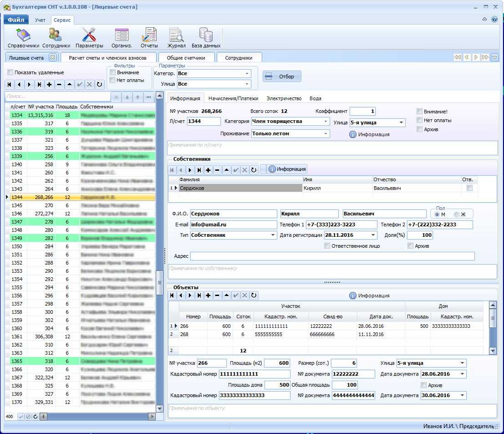
Task: Go to first record in accounts navigator
Action: pyautogui.click(x=9, y=85)
